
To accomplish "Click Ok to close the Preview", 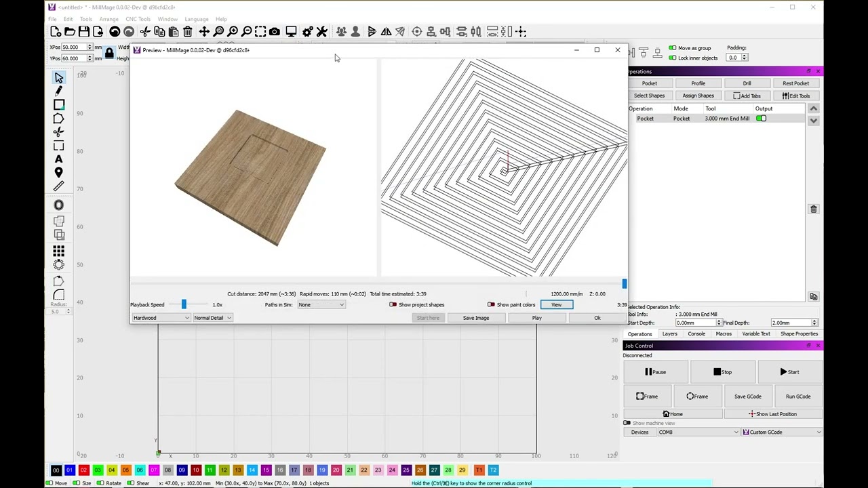I will pyautogui.click(x=597, y=318).
